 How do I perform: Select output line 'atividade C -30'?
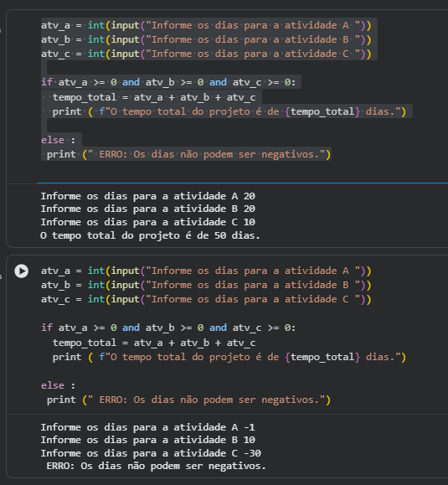click(x=151, y=453)
